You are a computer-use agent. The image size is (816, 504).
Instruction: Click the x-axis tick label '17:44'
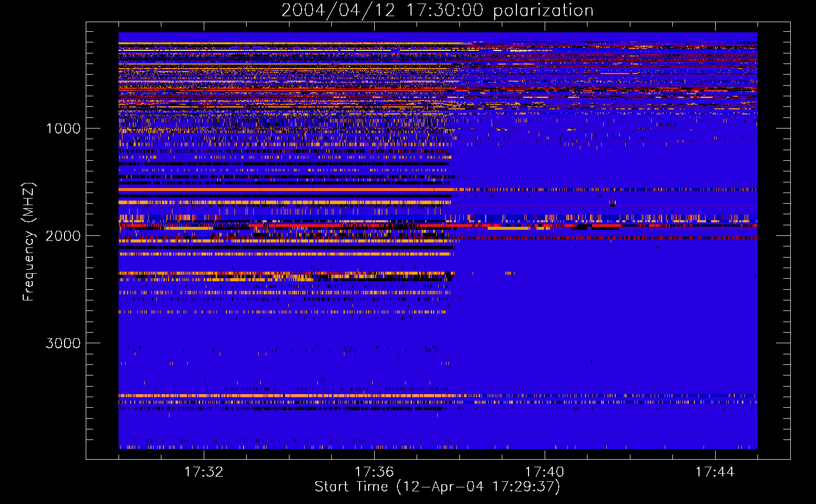[715, 472]
